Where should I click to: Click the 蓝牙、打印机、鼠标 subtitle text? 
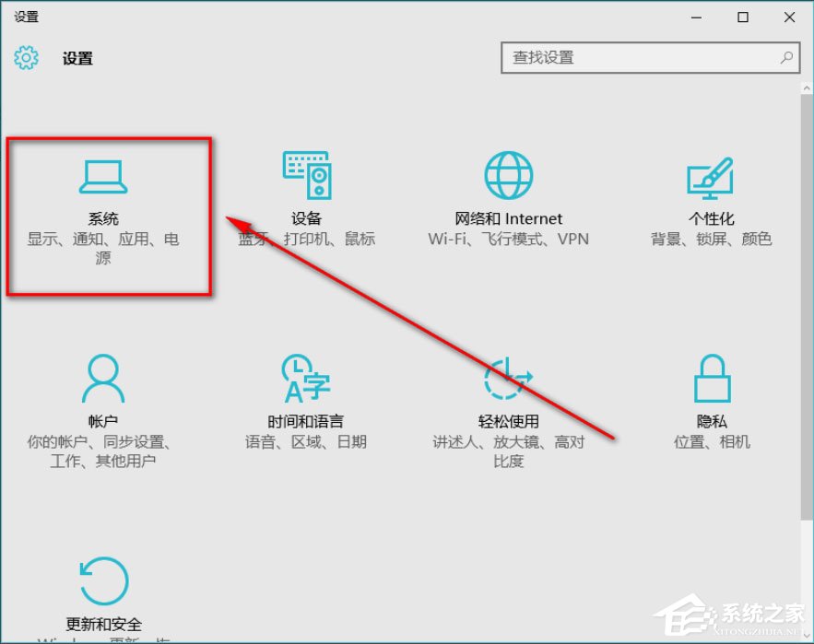(x=306, y=239)
